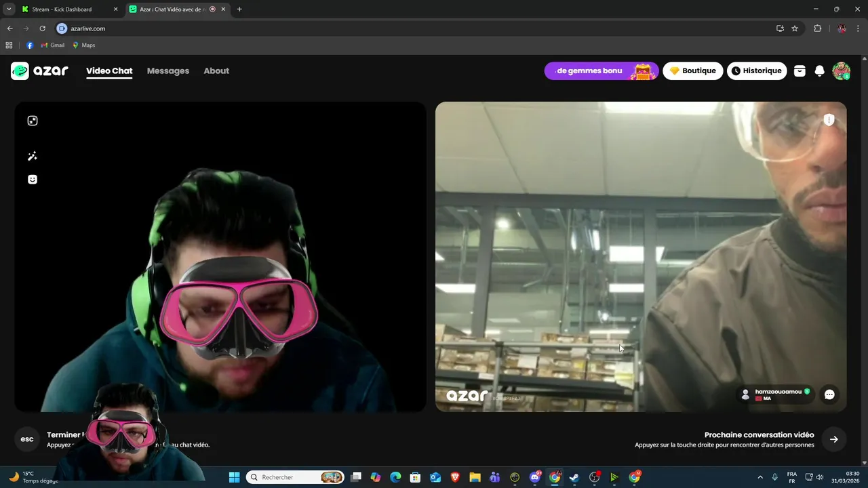Open the About page
The height and width of the screenshot is (488, 868).
[216, 70]
